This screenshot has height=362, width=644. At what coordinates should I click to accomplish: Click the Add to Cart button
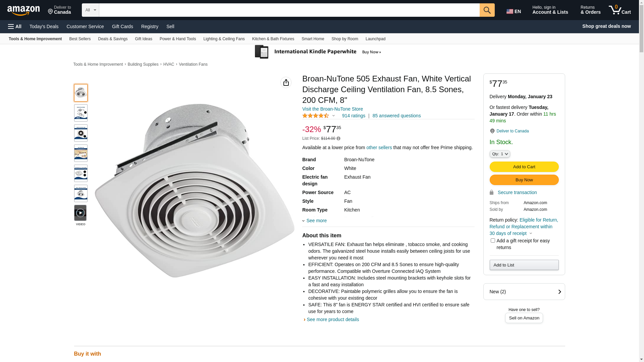tap(524, 167)
